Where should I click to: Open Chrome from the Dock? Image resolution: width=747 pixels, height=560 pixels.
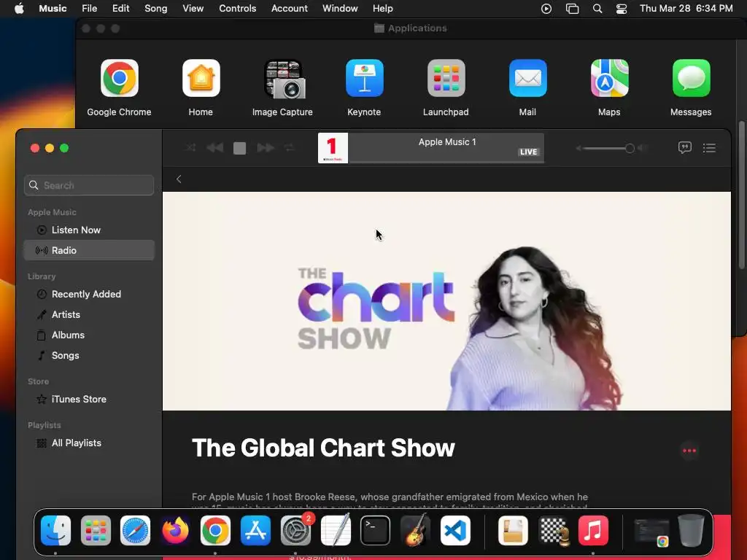[x=215, y=531]
